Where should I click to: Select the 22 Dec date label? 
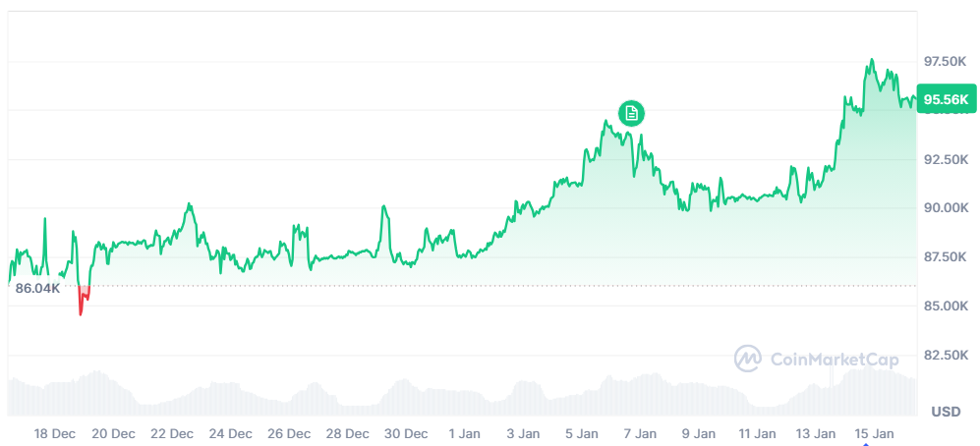[172, 433]
